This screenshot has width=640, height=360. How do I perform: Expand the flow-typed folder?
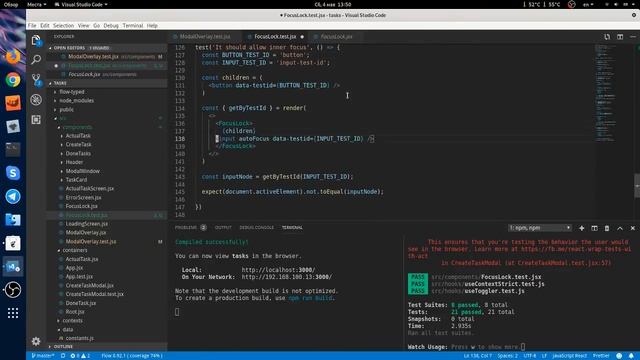point(72,92)
